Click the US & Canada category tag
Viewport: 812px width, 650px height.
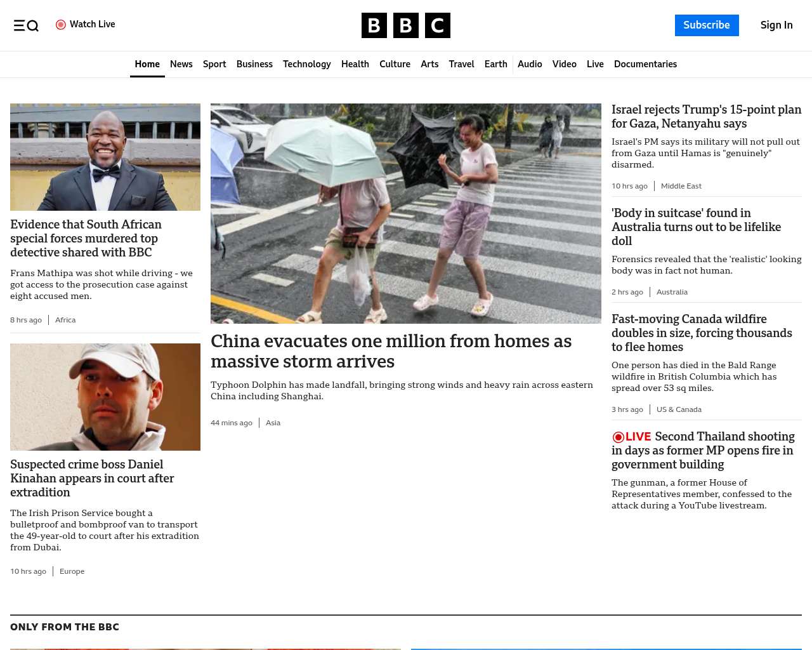pos(679,409)
